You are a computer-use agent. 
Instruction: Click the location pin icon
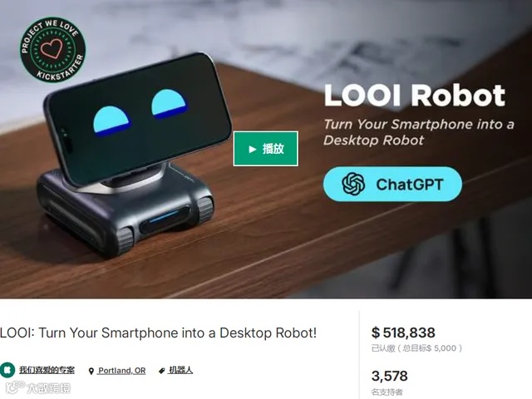pos(91,371)
